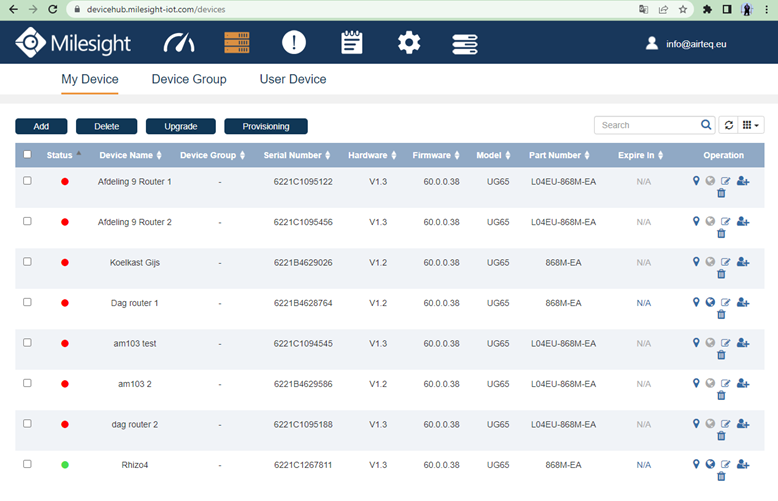Edit the am103 2 device
The width and height of the screenshot is (778, 501).
click(725, 383)
